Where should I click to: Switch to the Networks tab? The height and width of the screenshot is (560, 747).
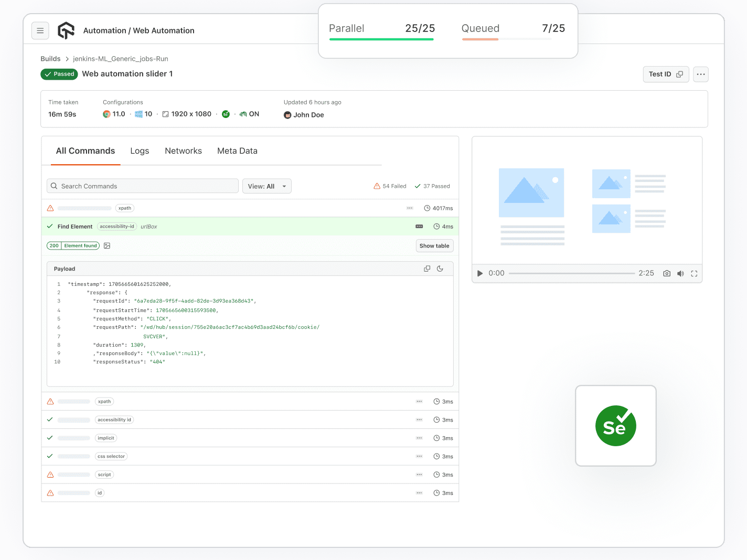click(183, 151)
